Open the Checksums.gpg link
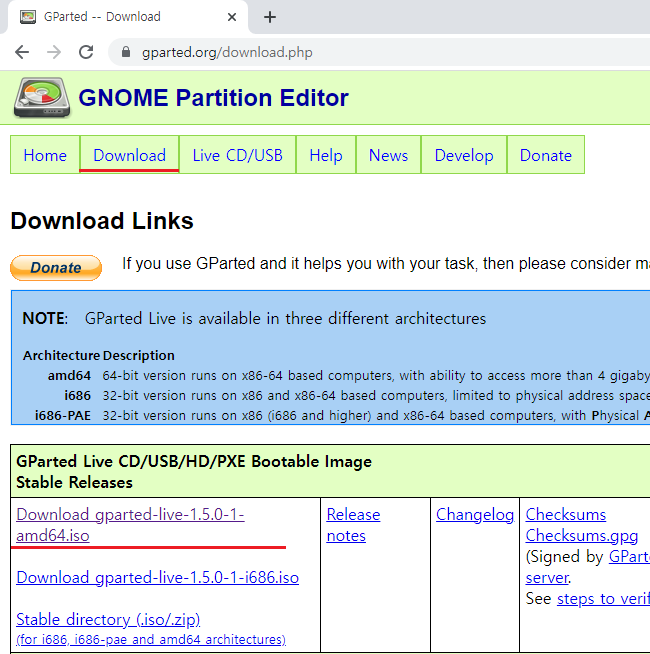The height and width of the screenshot is (654, 650). [582, 536]
